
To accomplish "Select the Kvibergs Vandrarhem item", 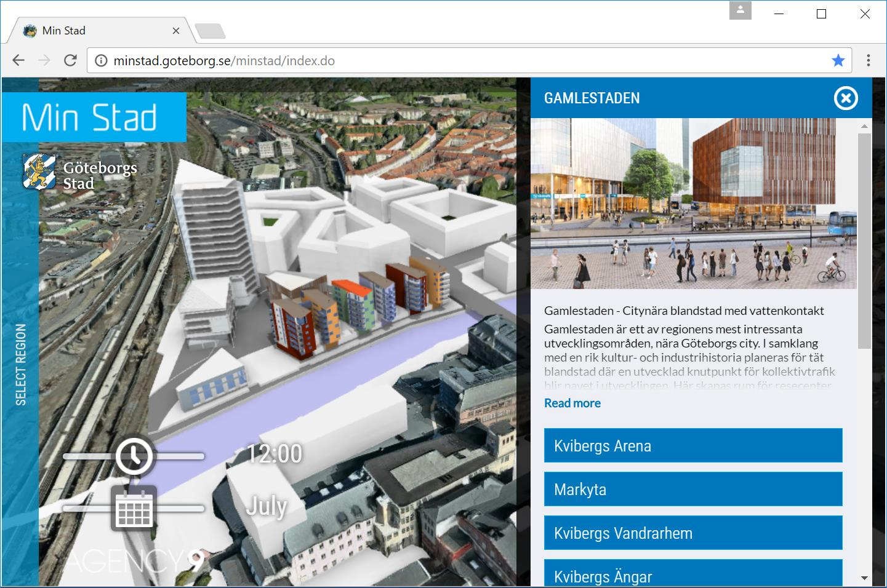I will tap(693, 533).
